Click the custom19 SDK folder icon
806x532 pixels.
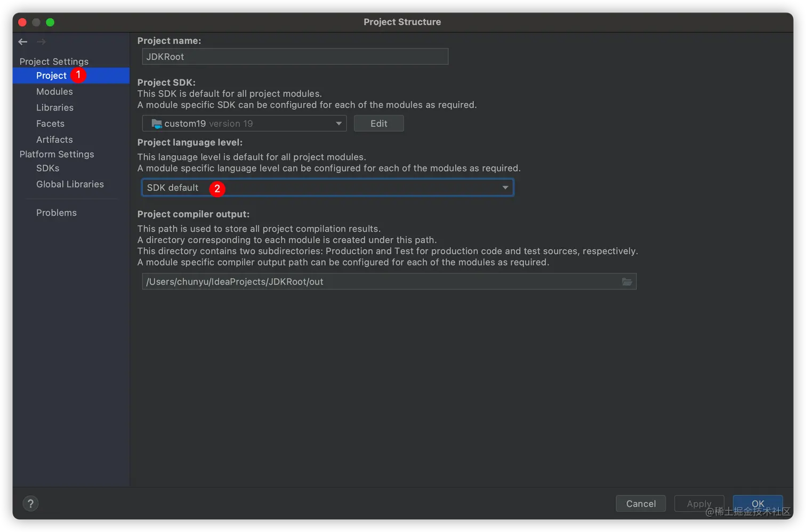[x=156, y=124]
